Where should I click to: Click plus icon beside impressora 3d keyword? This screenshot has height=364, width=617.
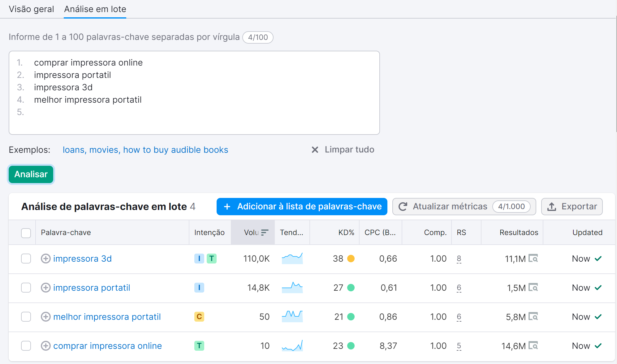[45, 259]
